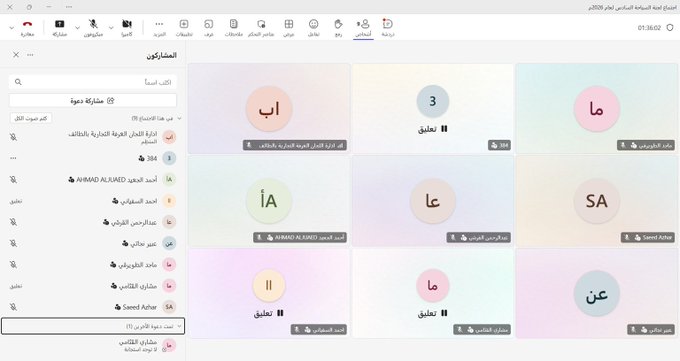The image size is (680, 361).
Task: Collapse the Others invited (1) section
Action: [179, 326]
